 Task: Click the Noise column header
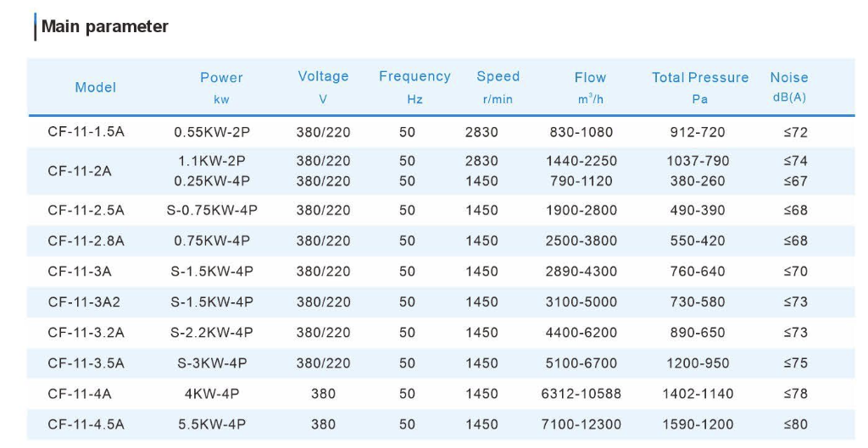point(788,78)
